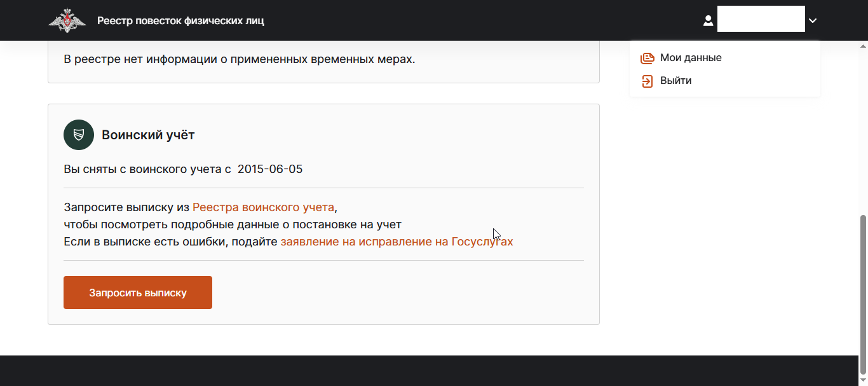Open the "Реестра воинского учета" link
Image resolution: width=868 pixels, height=386 pixels.
(x=263, y=207)
